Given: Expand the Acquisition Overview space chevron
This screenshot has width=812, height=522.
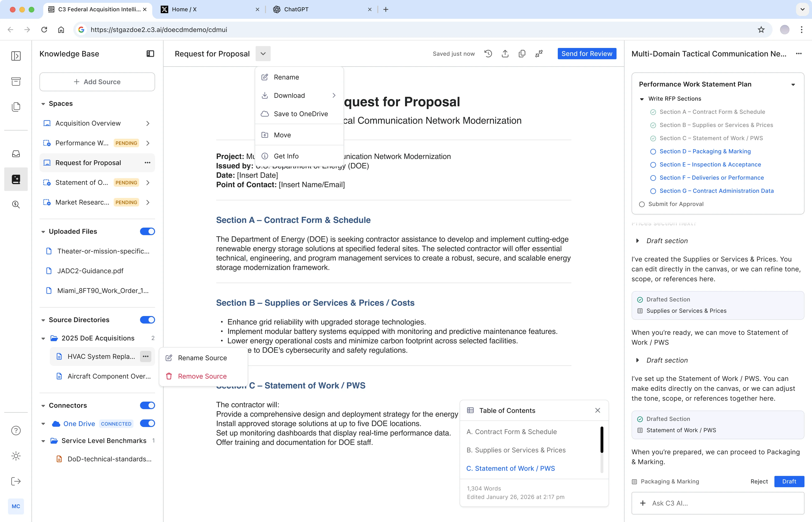Looking at the screenshot, I should (148, 123).
